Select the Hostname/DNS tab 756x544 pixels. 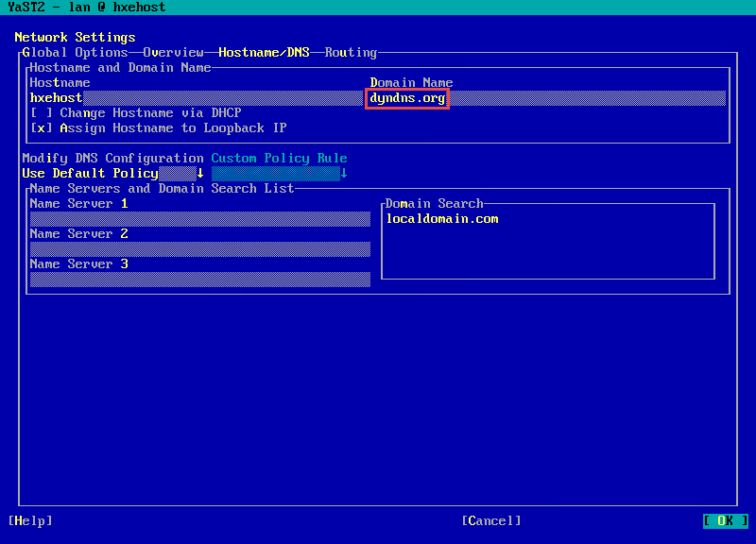(264, 53)
